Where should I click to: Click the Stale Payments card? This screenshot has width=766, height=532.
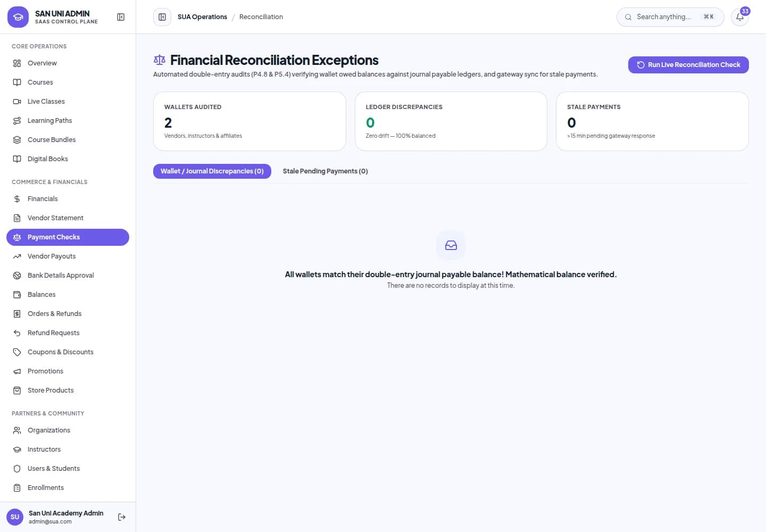(x=652, y=121)
